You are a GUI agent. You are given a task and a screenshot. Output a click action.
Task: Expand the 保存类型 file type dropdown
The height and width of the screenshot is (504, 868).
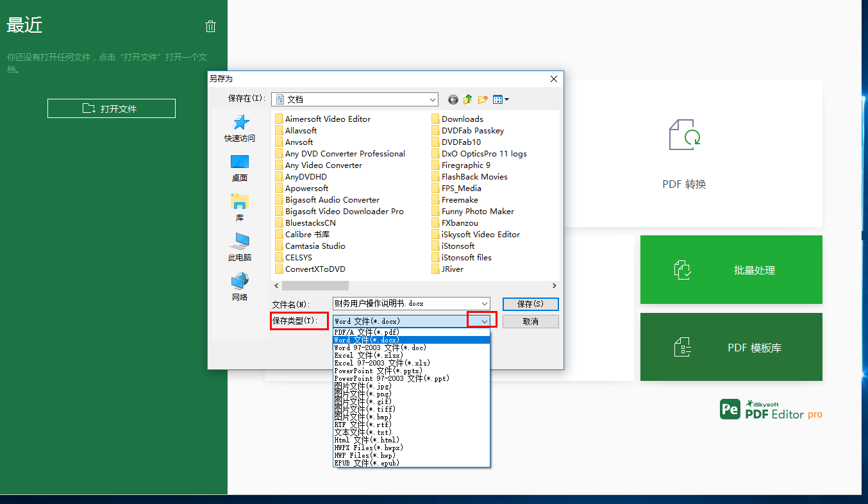(482, 319)
